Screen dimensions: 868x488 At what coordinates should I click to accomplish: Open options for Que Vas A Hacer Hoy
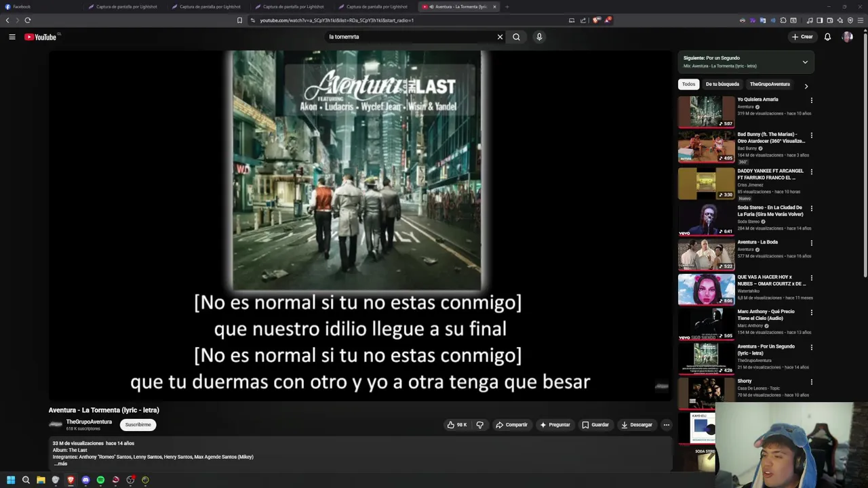click(x=811, y=277)
